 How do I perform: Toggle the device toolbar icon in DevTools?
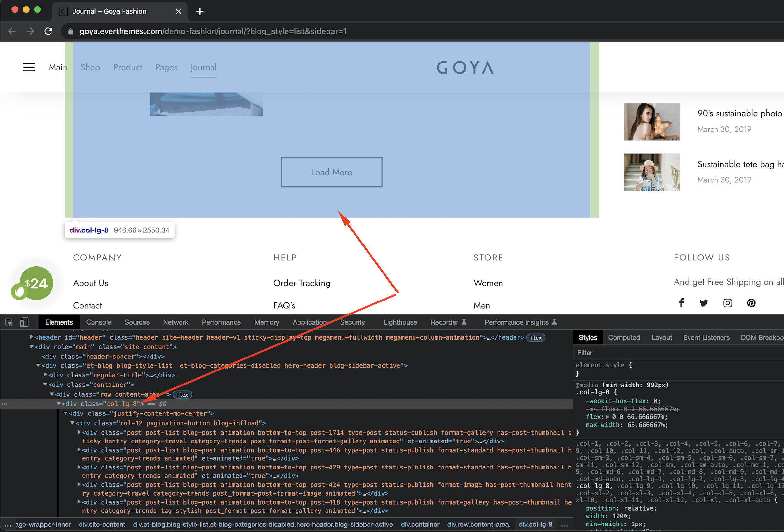tap(24, 322)
